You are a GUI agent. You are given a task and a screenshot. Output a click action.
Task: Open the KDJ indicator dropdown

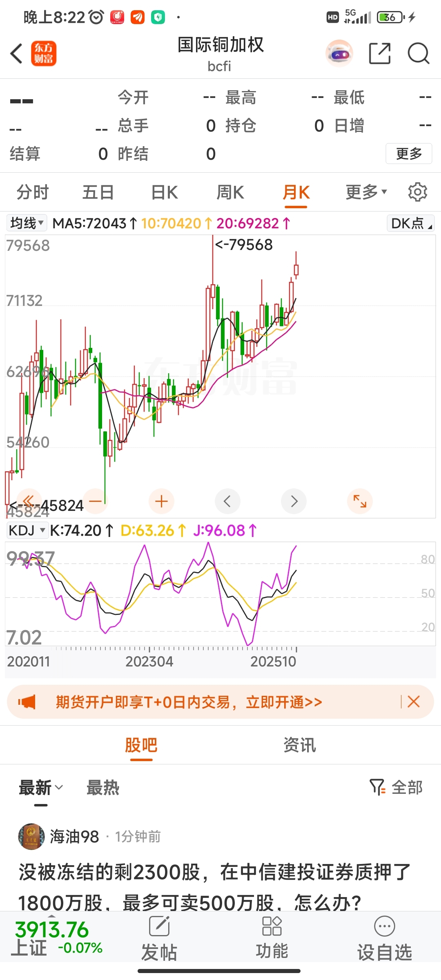tap(27, 530)
